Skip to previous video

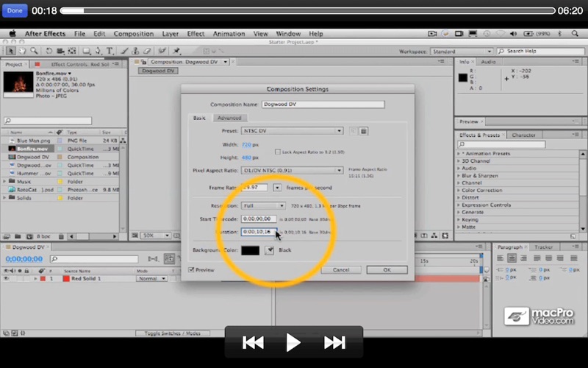(253, 342)
